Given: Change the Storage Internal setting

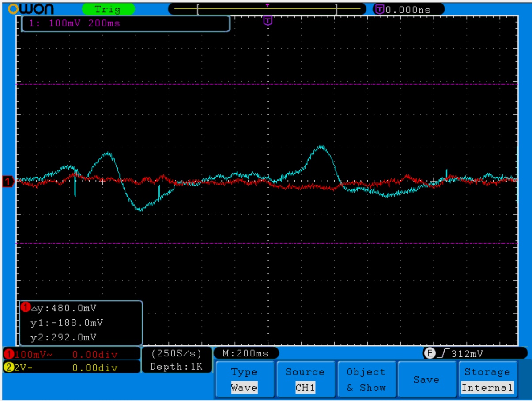Looking at the screenshot, I should [x=487, y=380].
